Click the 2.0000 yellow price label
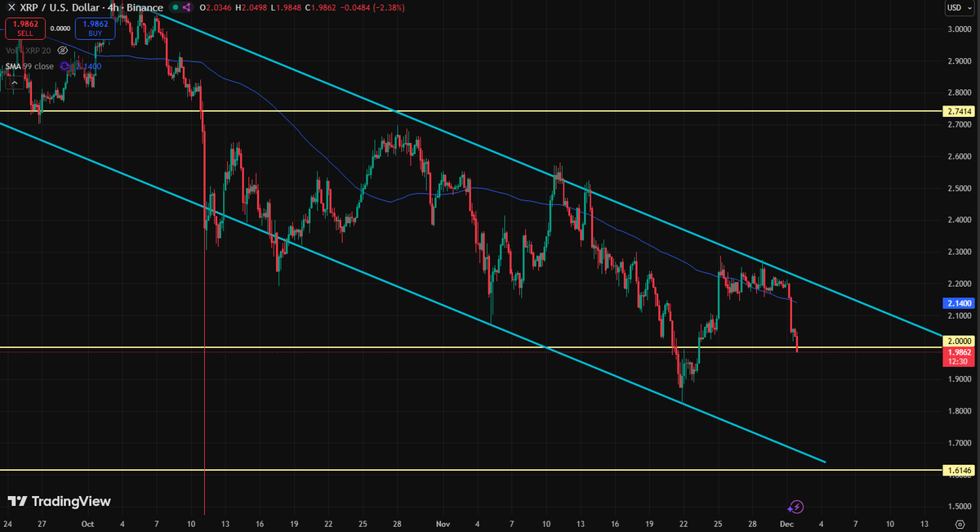Screen dimensions: 980x532 click(958, 341)
